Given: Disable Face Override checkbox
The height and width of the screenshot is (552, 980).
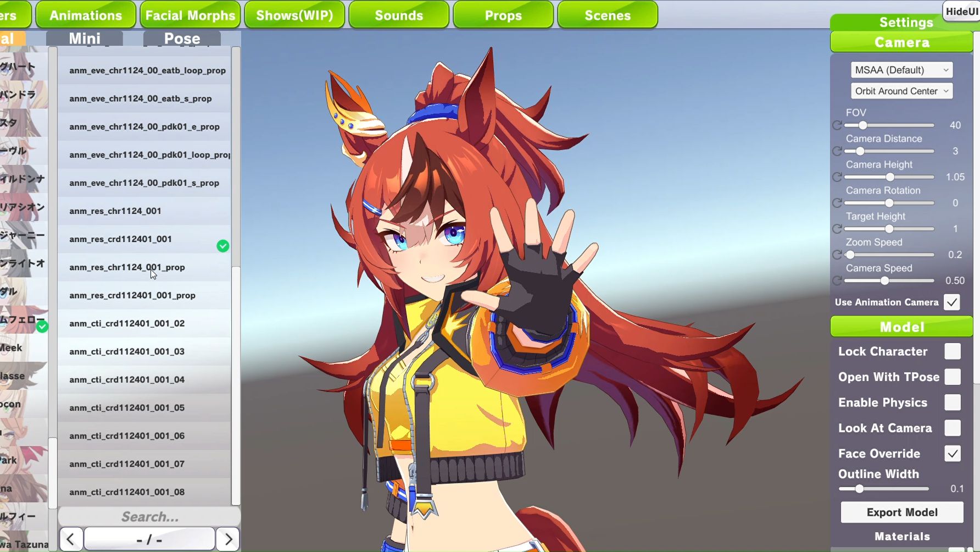Looking at the screenshot, I should [x=953, y=454].
